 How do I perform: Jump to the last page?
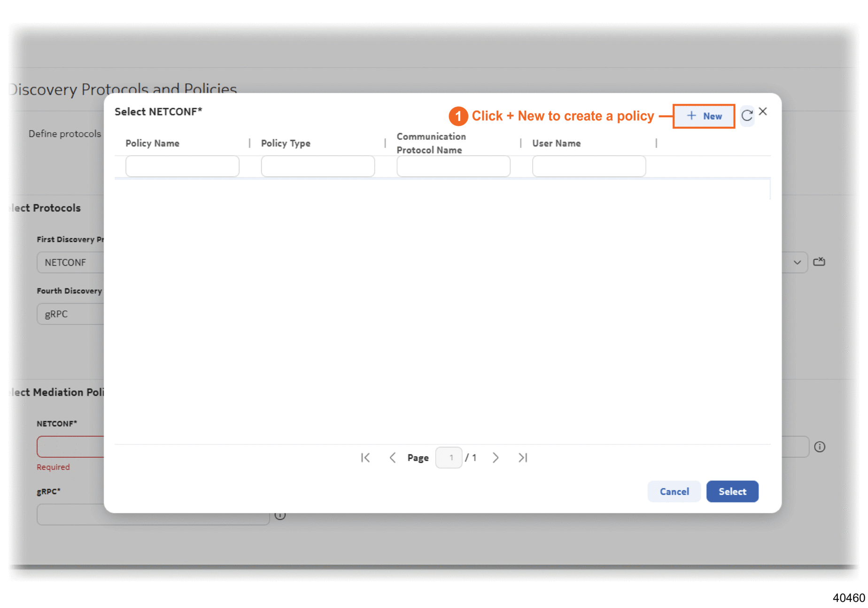[523, 458]
